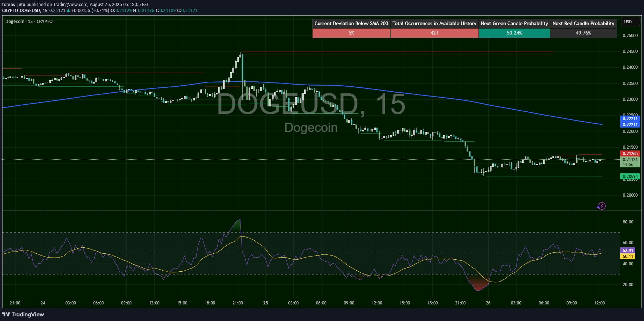The height and width of the screenshot is (321, 644).
Task: Click the first 21:00 time label
Action: click(x=15, y=303)
